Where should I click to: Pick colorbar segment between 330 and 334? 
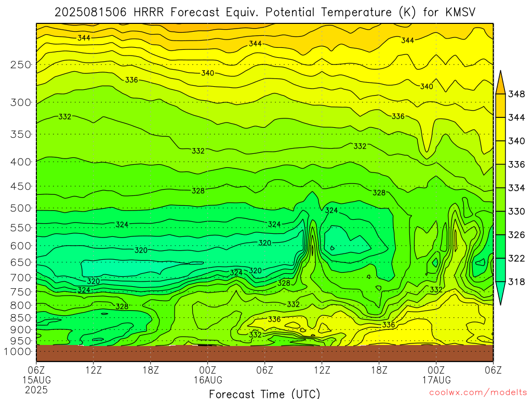(500, 199)
